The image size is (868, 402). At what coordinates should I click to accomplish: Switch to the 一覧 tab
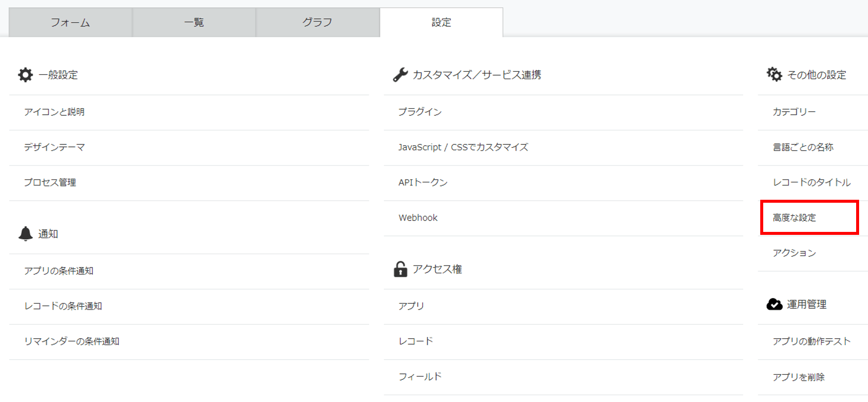[x=194, y=22]
